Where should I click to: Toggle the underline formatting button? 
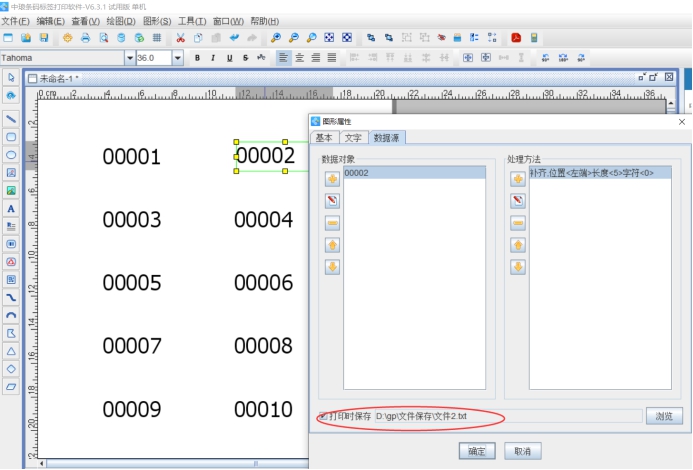click(x=229, y=58)
